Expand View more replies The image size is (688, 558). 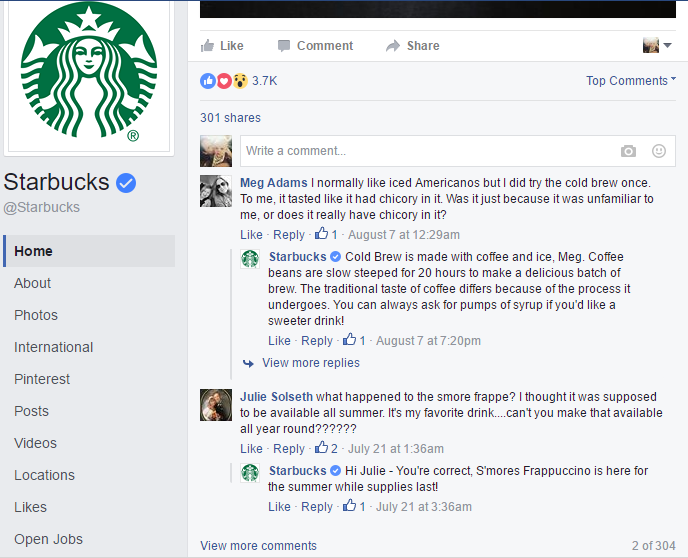tap(311, 363)
